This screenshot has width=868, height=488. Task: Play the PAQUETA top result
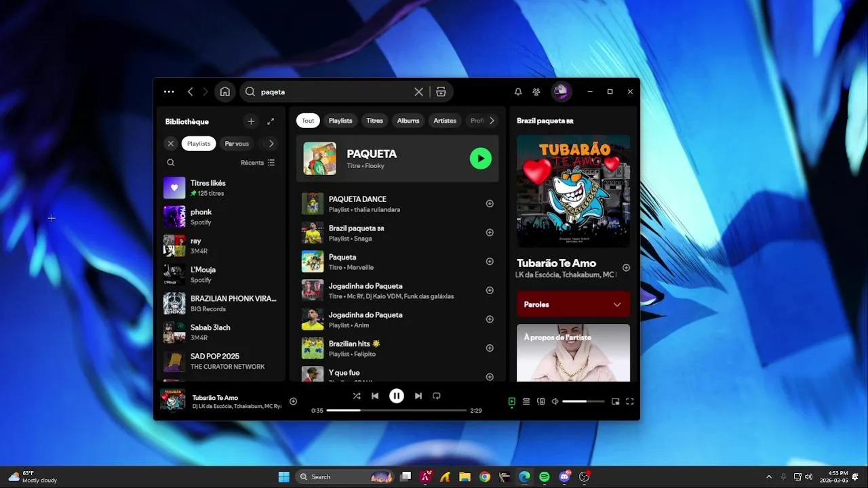click(x=481, y=159)
